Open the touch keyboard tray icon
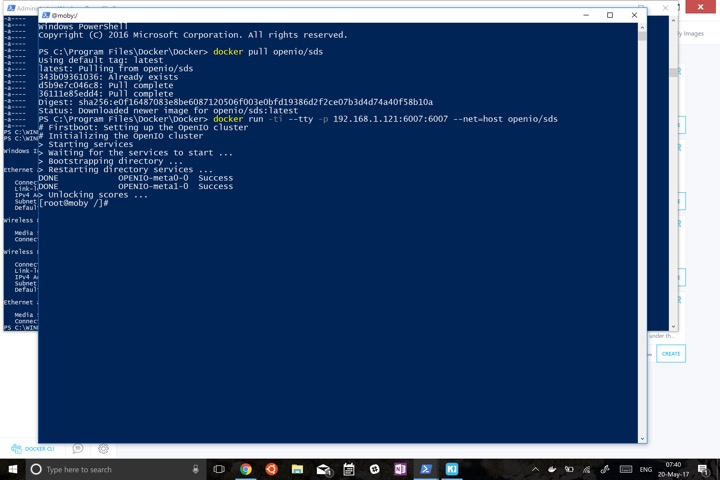This screenshot has height=480, width=720. (625, 469)
